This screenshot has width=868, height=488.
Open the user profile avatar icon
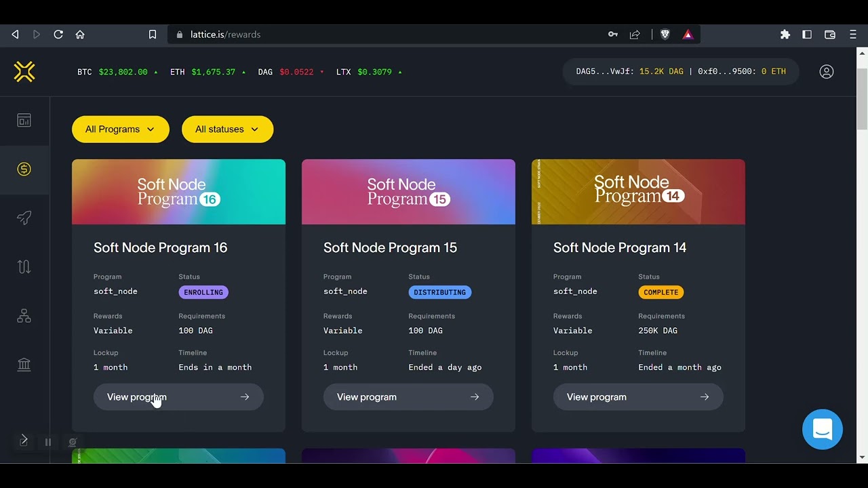pos(826,71)
